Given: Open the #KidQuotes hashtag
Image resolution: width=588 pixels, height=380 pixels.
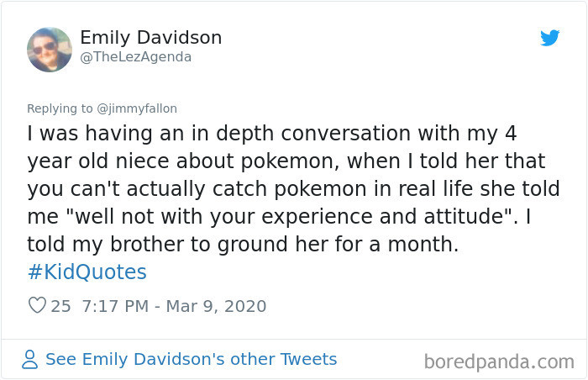Looking at the screenshot, I should point(87,272).
